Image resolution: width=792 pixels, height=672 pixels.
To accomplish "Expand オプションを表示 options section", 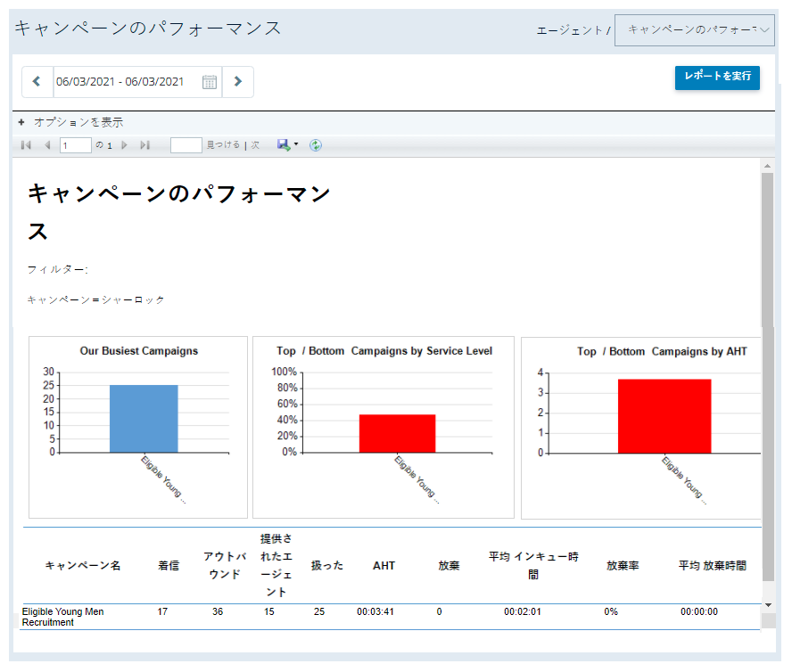I will (70, 122).
